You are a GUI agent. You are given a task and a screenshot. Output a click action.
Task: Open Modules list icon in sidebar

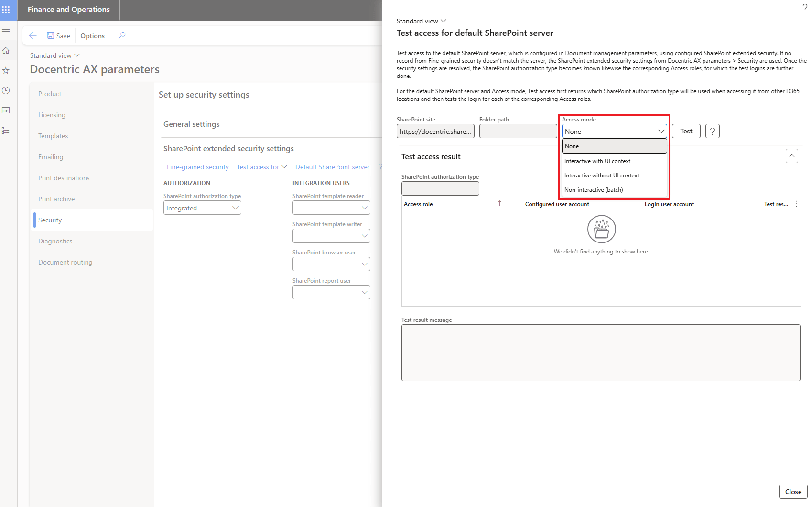[x=6, y=131]
